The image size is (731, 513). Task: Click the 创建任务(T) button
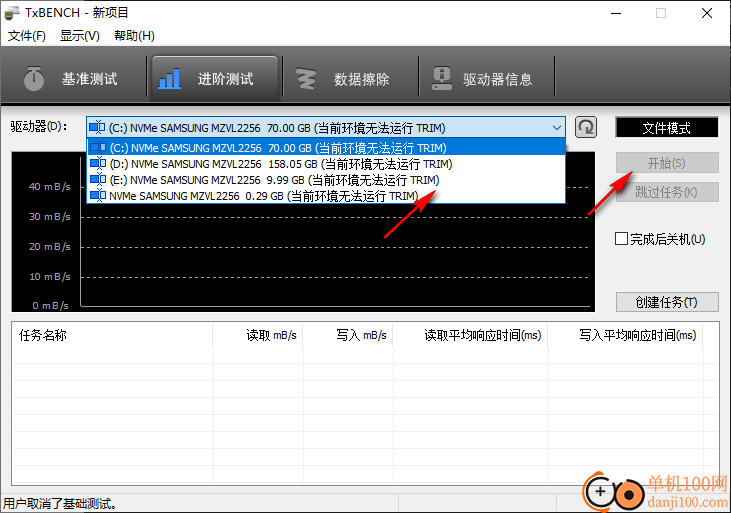click(667, 302)
